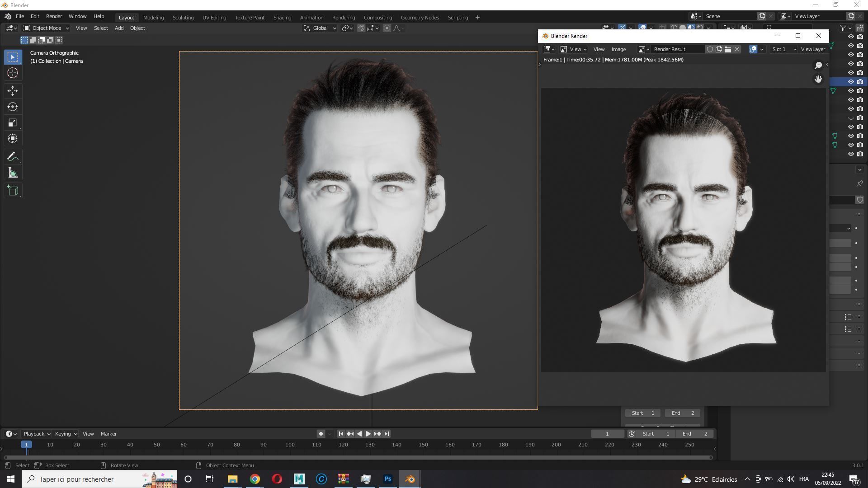Toggle proportional editing button
Viewport: 868px width, 488px height.
387,28
